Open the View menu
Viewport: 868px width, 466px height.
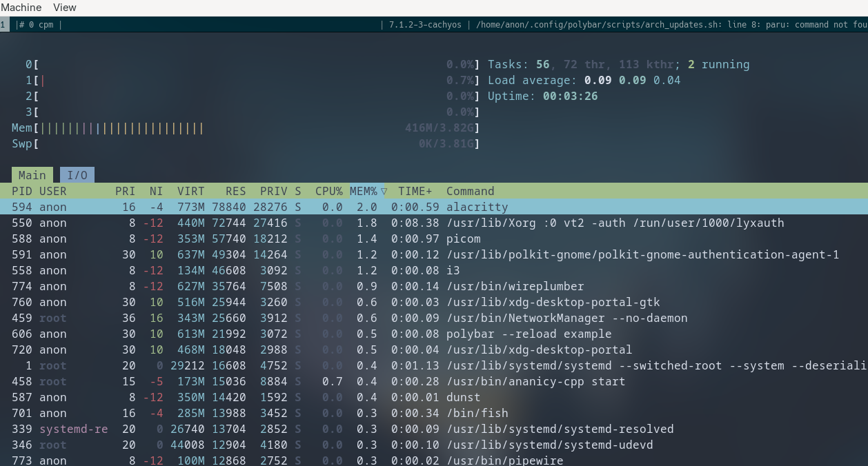coord(65,8)
